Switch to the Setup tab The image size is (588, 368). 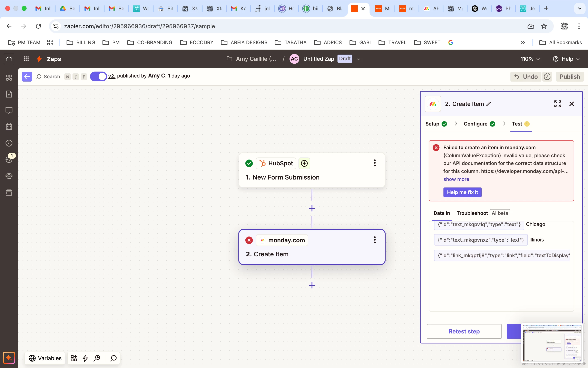436,124
